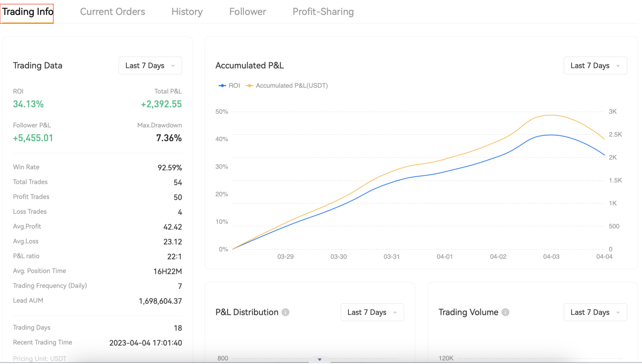
Task: Select the Profit-Sharing tab
Action: 323,12
